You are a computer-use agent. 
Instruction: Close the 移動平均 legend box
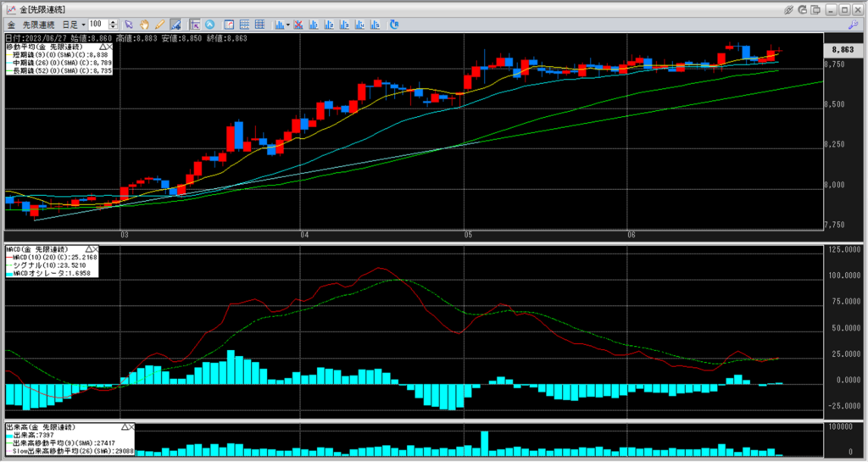click(x=109, y=47)
